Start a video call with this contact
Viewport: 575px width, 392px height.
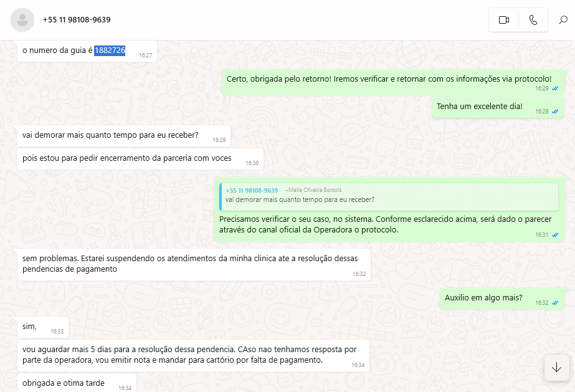point(504,20)
